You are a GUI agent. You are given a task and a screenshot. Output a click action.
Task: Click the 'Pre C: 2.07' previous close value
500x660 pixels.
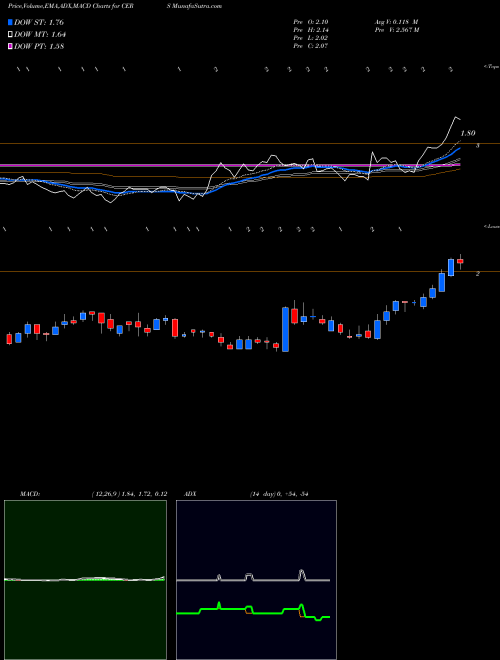[x=311, y=46]
